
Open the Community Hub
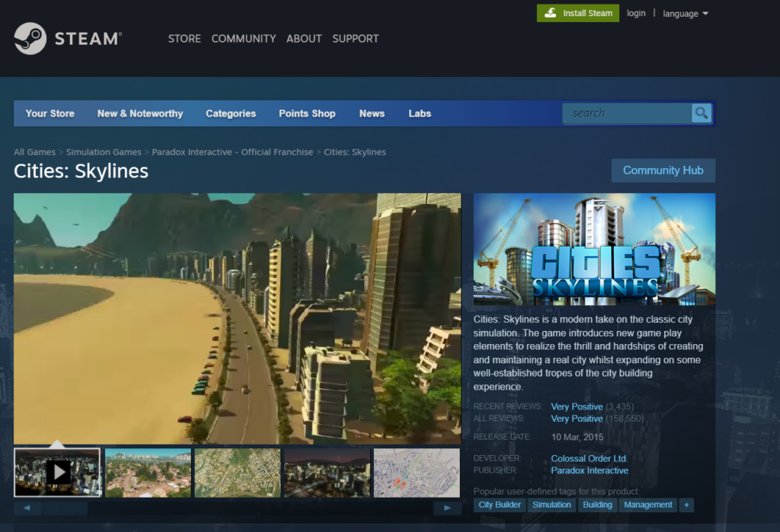[x=663, y=170]
